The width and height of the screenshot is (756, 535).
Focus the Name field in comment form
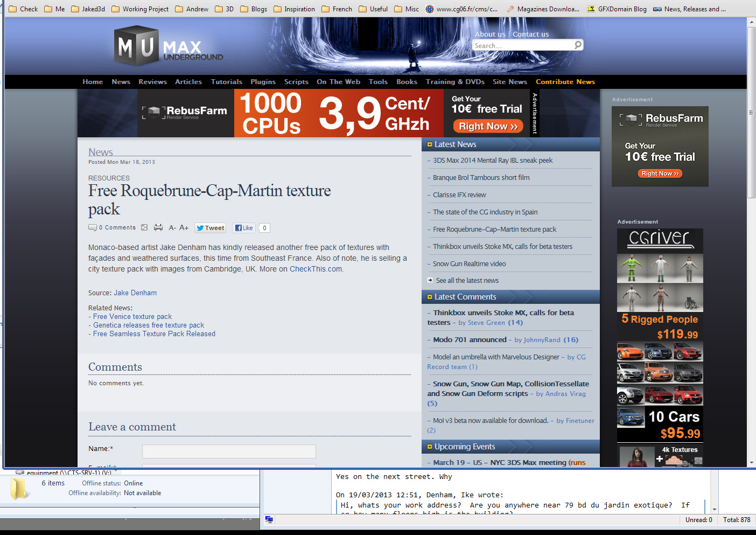coord(229,451)
